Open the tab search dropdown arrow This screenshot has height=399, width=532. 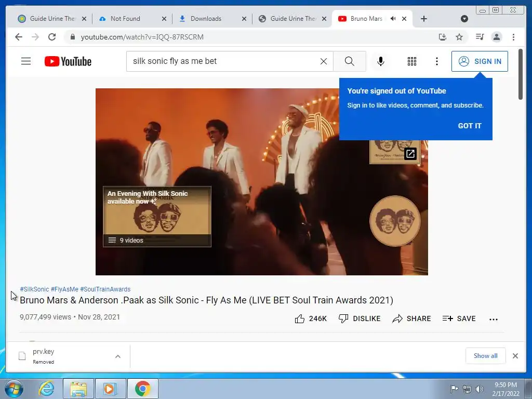(464, 19)
